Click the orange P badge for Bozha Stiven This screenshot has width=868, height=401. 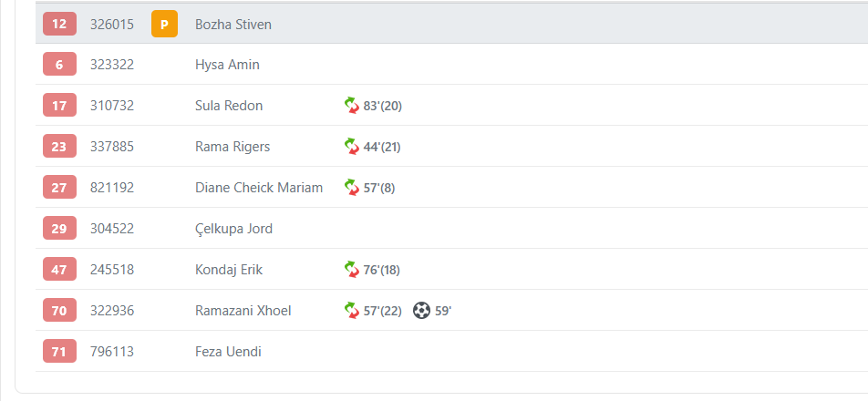click(164, 25)
